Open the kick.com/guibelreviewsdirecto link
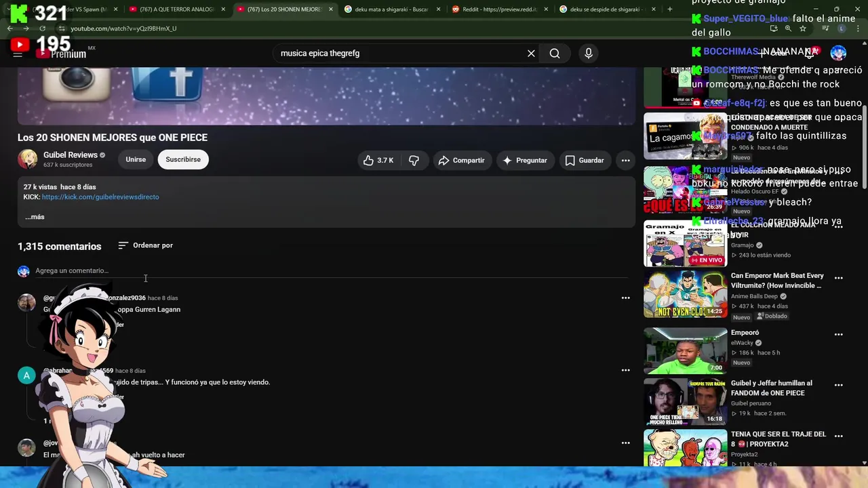Image resolution: width=868 pixels, height=488 pixels. [x=100, y=197]
